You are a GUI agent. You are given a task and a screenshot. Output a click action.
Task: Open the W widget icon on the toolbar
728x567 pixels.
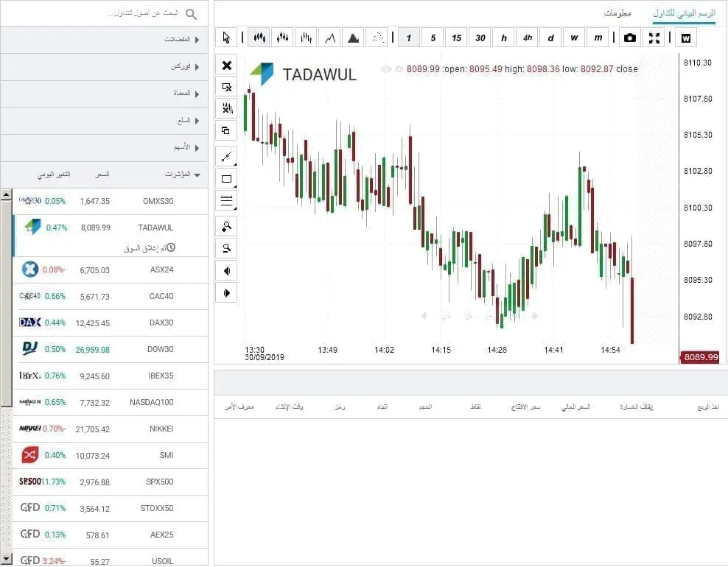click(x=685, y=36)
